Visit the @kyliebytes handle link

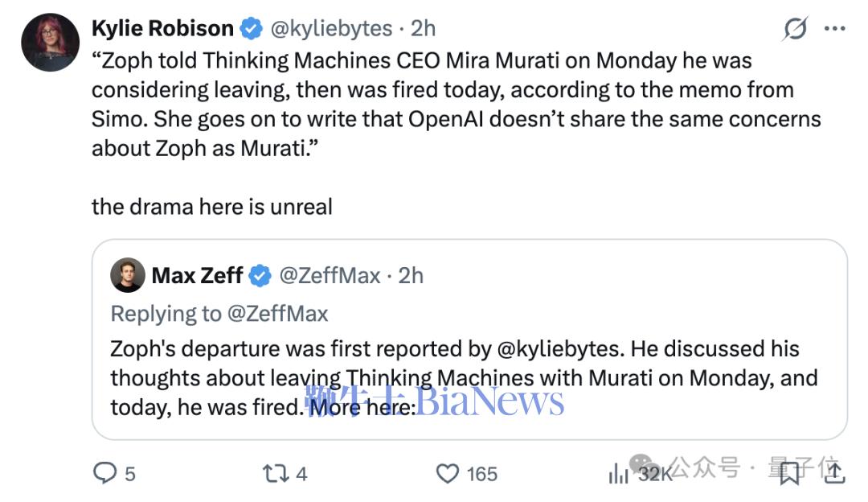330,29
